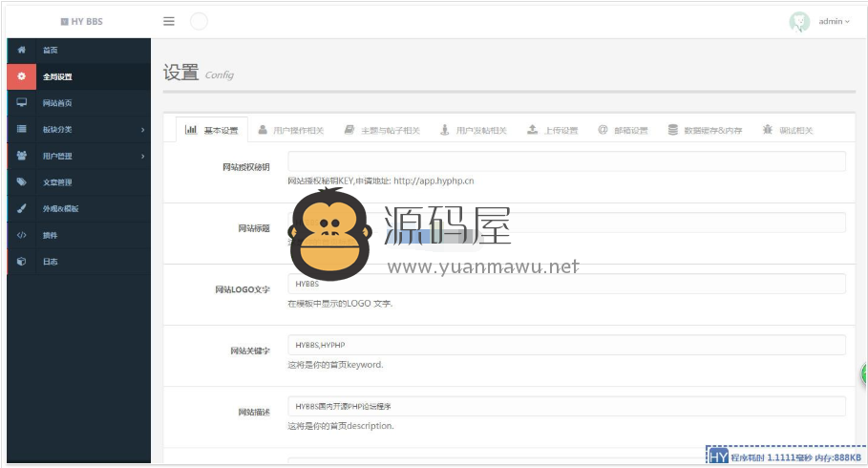Open 外观&模板 via the brush icon
Image resolution: width=868 pixels, height=468 pixels.
tap(22, 208)
